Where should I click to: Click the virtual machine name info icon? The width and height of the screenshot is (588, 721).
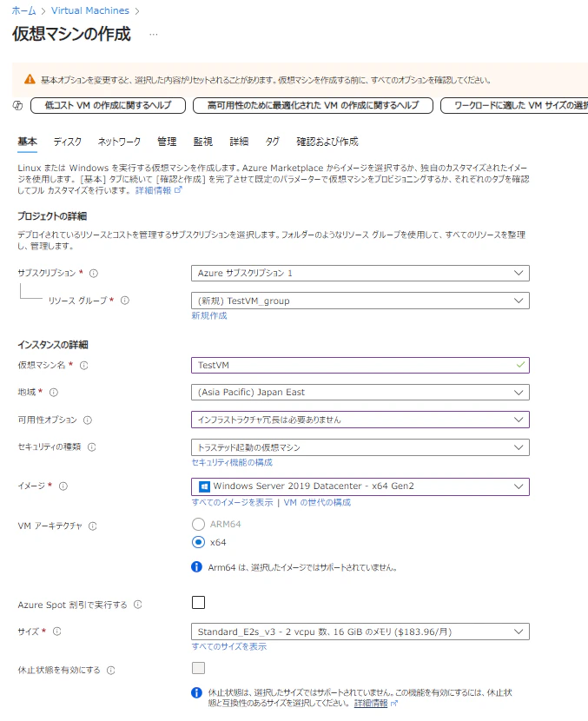click(84, 365)
